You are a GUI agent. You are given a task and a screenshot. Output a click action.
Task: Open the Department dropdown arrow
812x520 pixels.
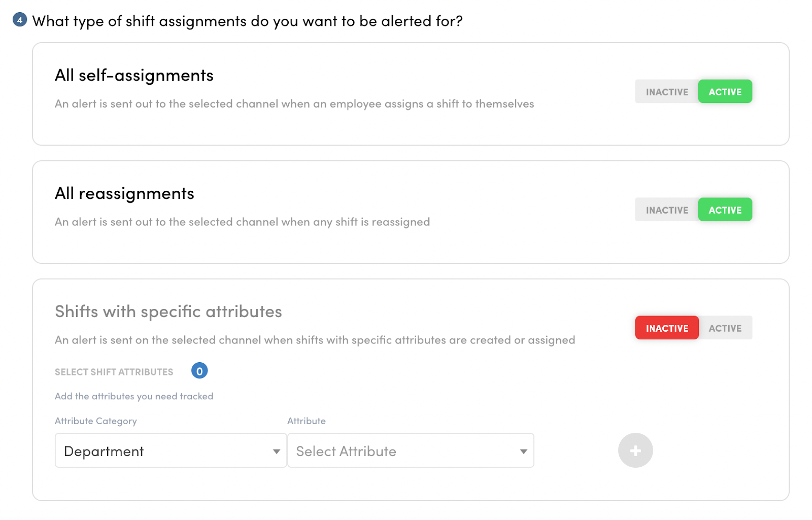pos(276,450)
